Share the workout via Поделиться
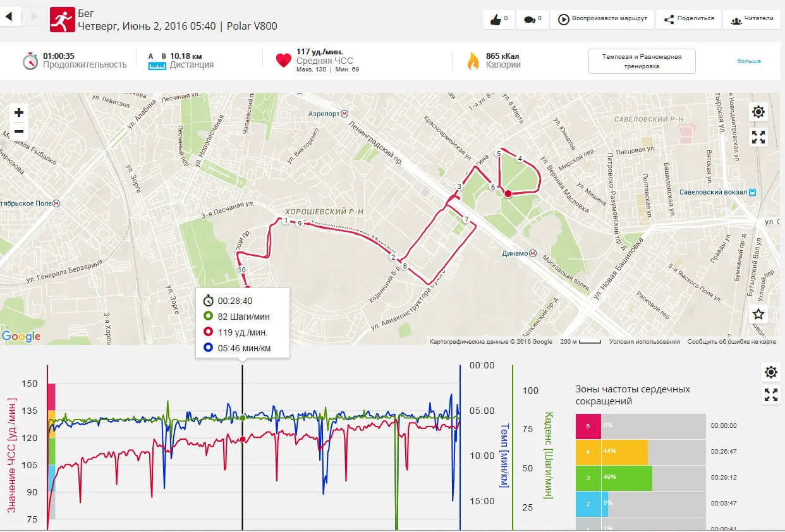 688,19
